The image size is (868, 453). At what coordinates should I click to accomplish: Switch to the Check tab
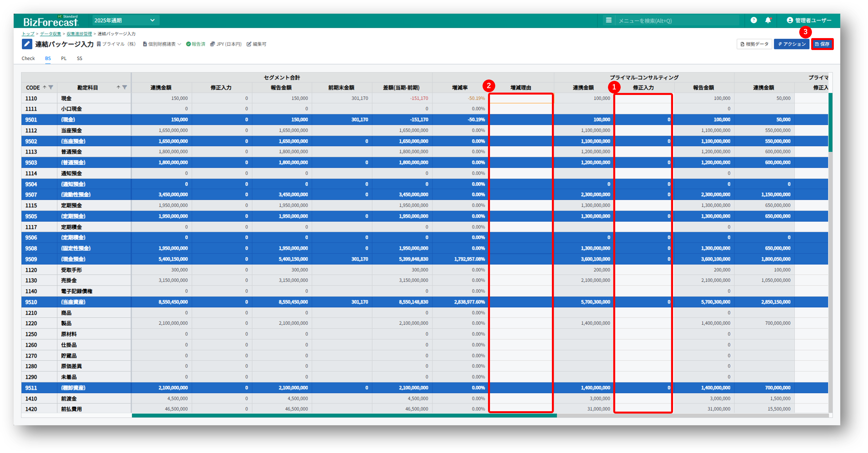(28, 58)
